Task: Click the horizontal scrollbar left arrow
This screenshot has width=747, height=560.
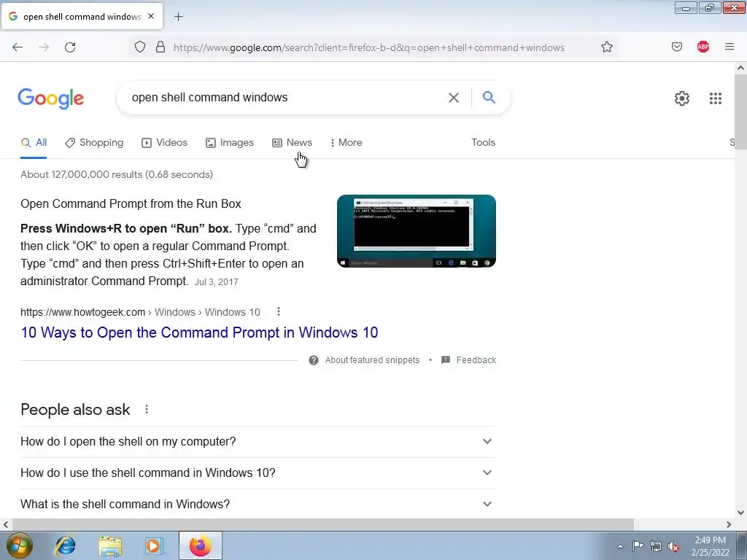Action: [6, 524]
